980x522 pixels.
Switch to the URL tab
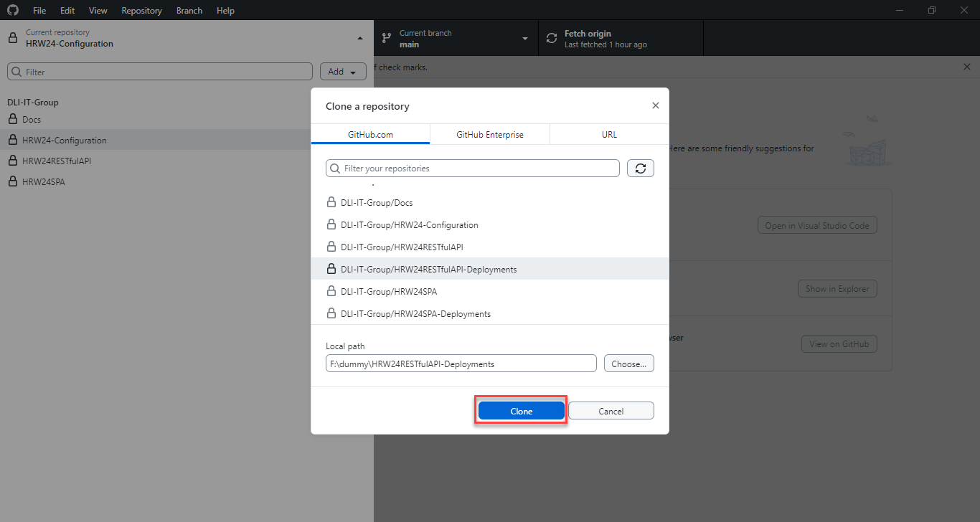(x=609, y=134)
